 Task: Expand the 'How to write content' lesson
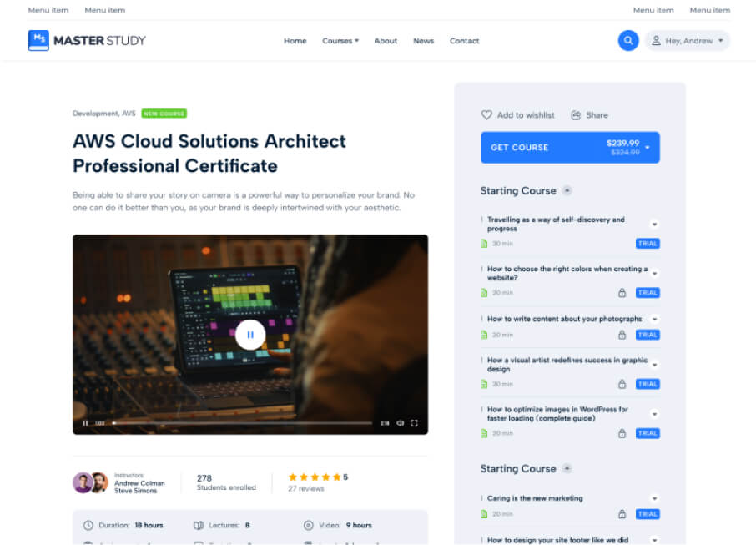[x=654, y=320]
